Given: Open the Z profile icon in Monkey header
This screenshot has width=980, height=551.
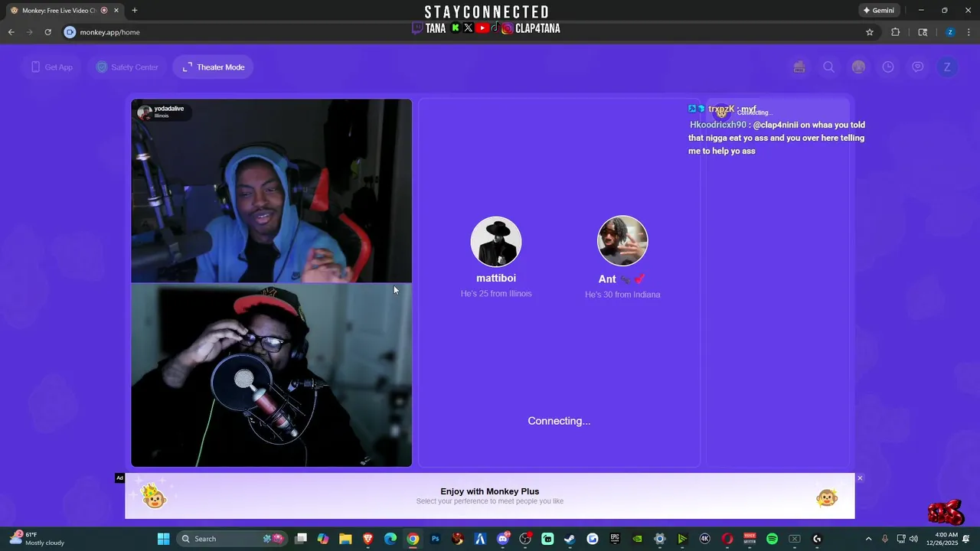Looking at the screenshot, I should 947,67.
